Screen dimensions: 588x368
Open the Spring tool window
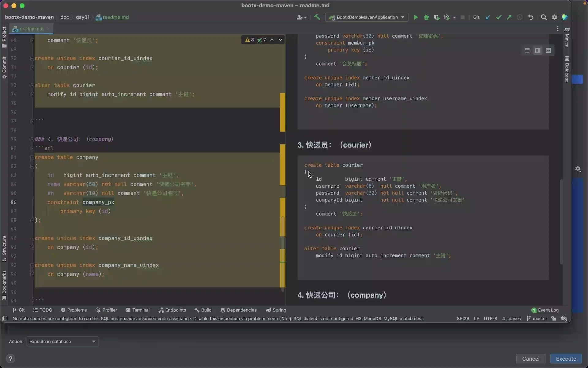[x=276, y=310]
